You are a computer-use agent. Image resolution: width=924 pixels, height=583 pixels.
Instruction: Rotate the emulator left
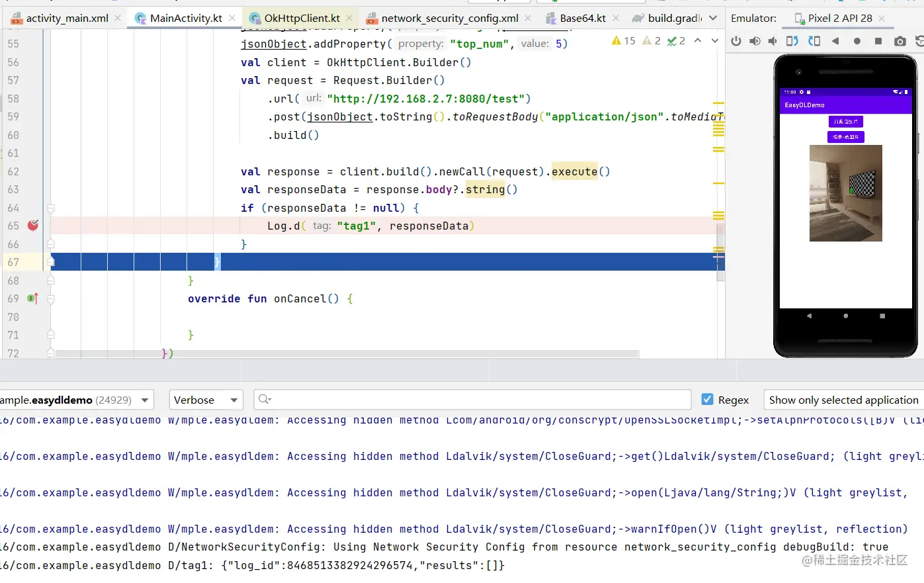point(792,41)
